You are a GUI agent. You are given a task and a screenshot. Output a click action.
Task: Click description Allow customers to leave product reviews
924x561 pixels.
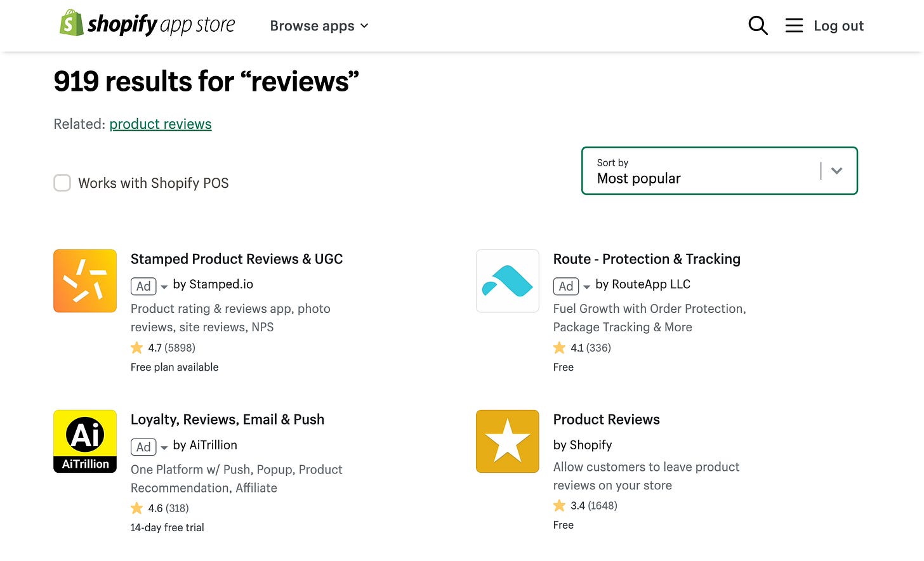(x=646, y=476)
